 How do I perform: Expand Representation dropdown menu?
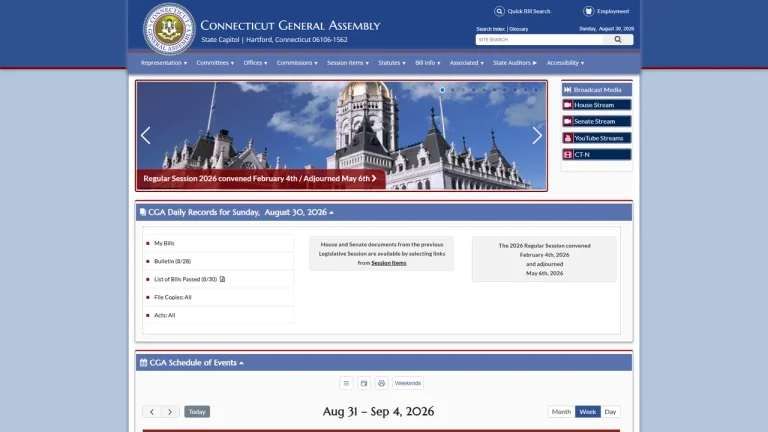(x=164, y=63)
